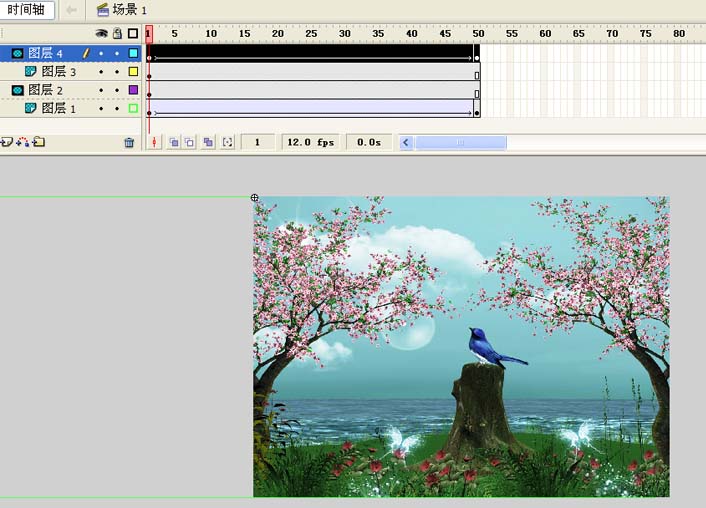
Task: Click the mask icon of 图层 4
Action: pyautogui.click(x=18, y=54)
